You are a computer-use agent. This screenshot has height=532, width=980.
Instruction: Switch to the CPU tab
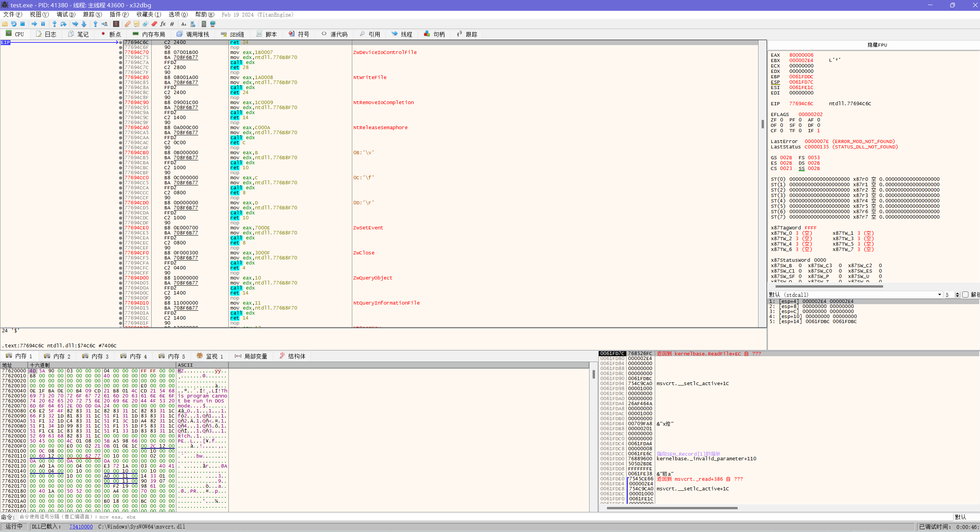(15, 34)
